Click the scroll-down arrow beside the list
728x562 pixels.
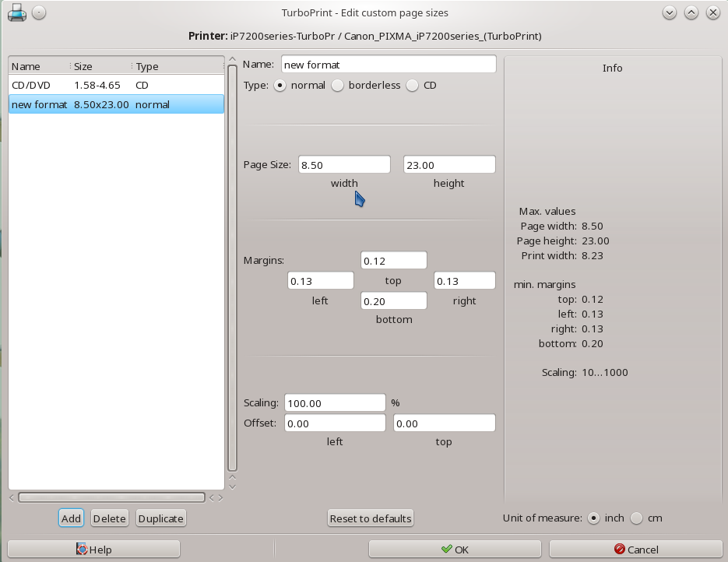pyautogui.click(x=232, y=486)
